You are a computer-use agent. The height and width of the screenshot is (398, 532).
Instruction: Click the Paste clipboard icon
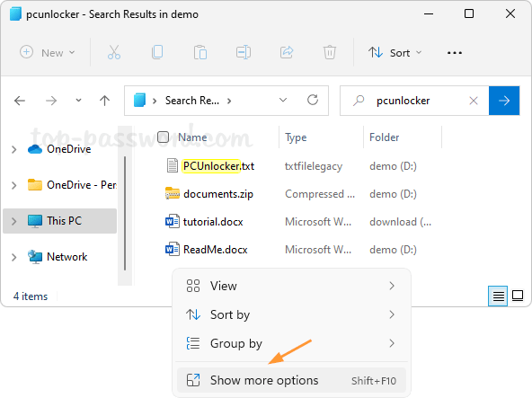point(200,53)
